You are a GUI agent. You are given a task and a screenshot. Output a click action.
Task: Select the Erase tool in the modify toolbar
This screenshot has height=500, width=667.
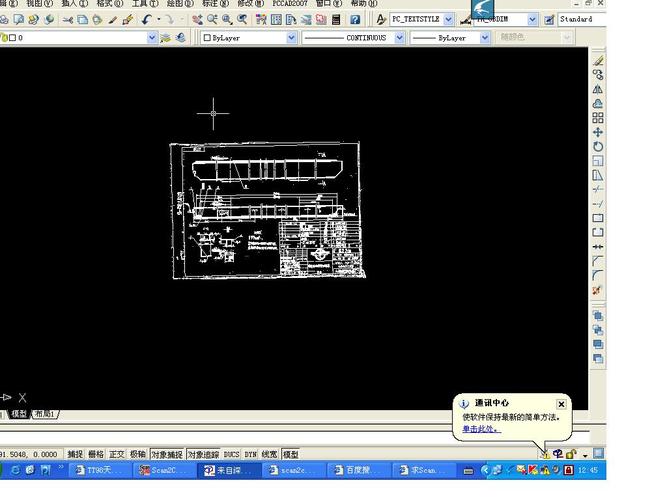[x=598, y=60]
